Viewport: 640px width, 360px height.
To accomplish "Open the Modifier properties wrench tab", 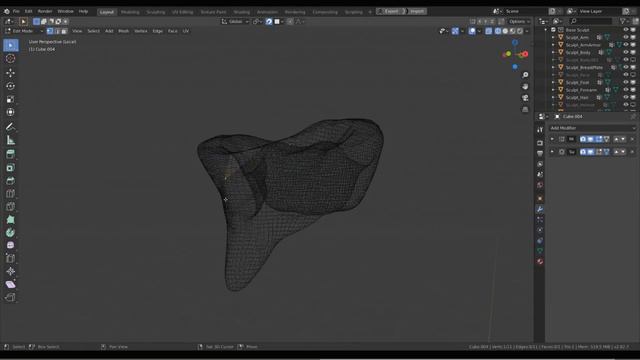I will tap(540, 209).
